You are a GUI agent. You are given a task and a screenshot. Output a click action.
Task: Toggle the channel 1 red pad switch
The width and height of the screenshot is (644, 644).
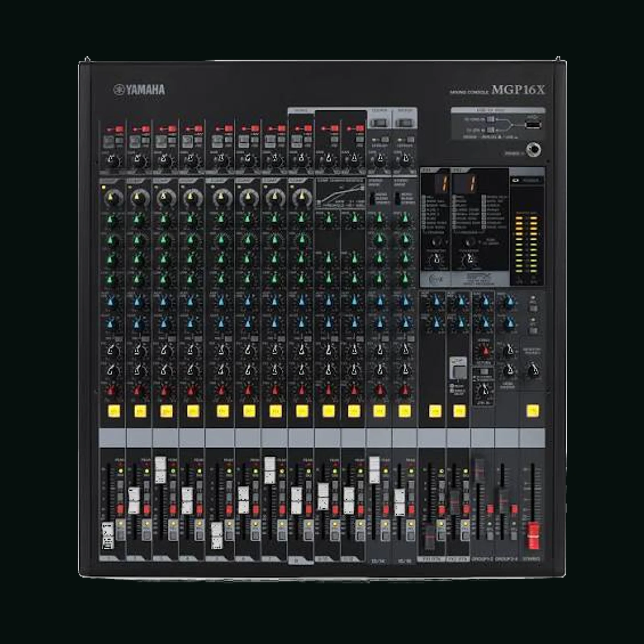click(119, 129)
